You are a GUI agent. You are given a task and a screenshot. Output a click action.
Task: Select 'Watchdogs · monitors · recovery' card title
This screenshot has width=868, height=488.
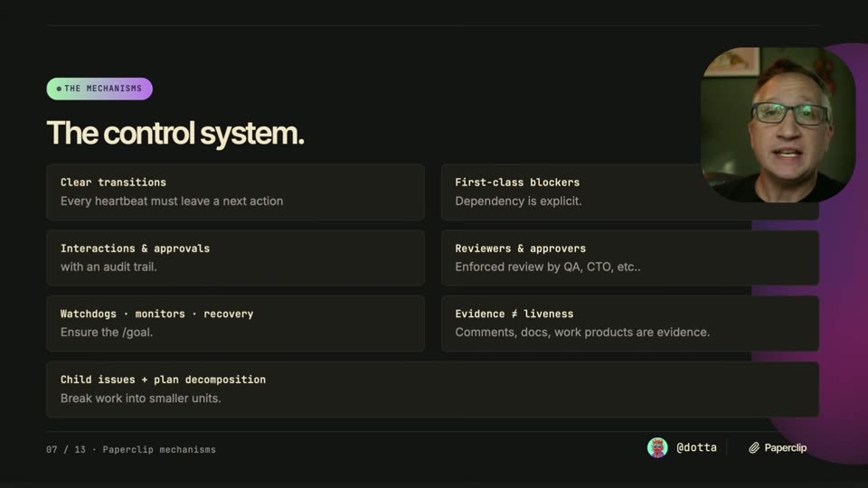[x=156, y=314]
